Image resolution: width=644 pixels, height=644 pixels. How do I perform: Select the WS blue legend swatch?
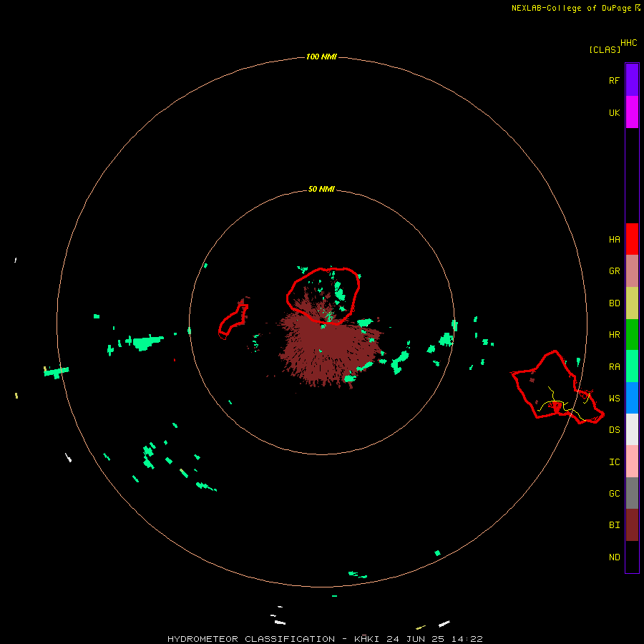632,398
